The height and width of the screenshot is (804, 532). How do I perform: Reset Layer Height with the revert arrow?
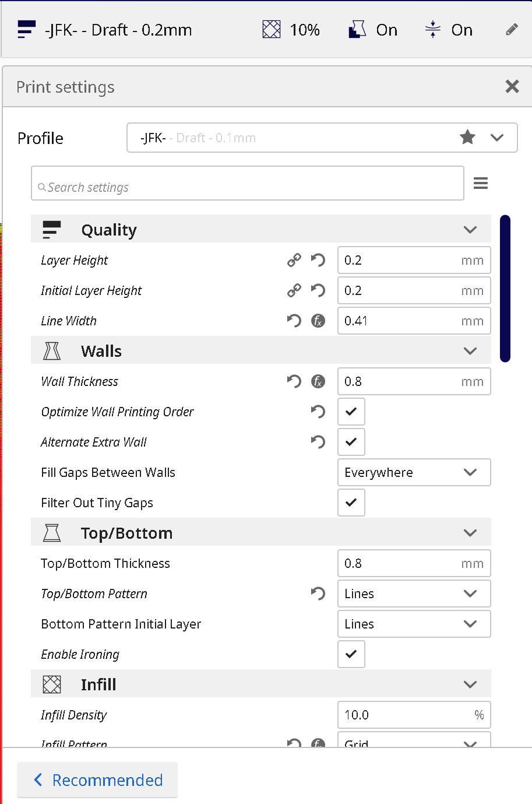[318, 260]
